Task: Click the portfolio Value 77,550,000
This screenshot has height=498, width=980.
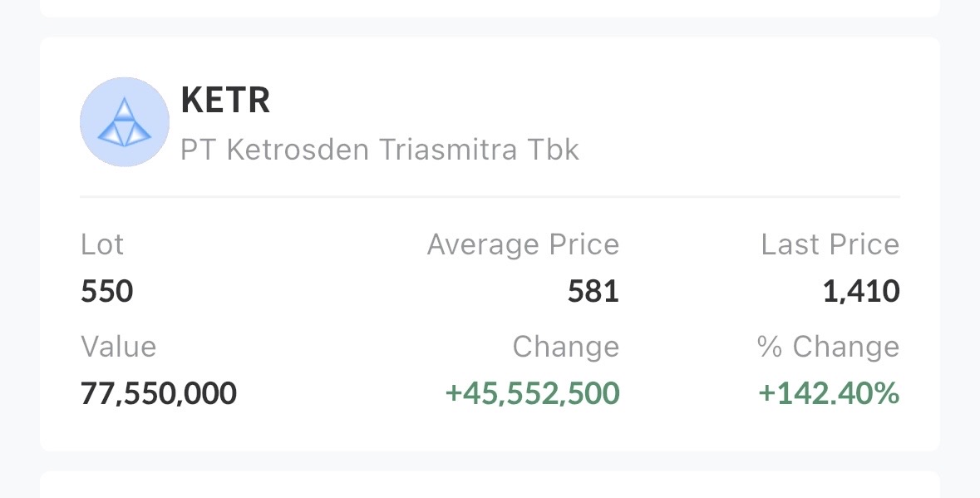Action: [x=157, y=393]
